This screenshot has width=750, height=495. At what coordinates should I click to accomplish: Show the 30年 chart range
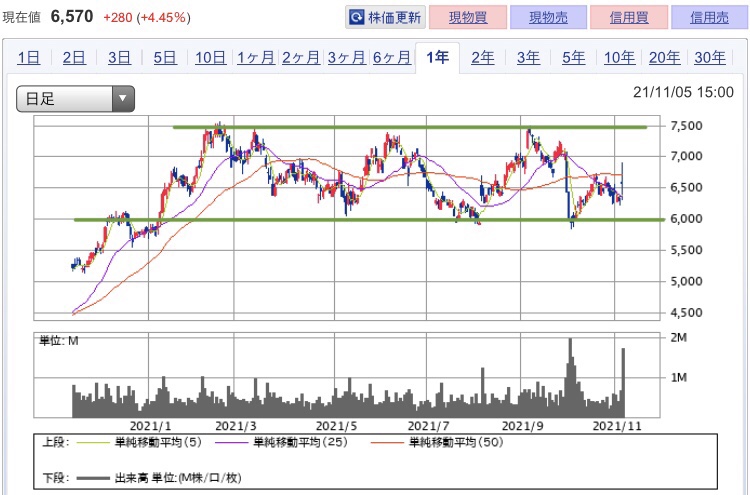coord(710,58)
